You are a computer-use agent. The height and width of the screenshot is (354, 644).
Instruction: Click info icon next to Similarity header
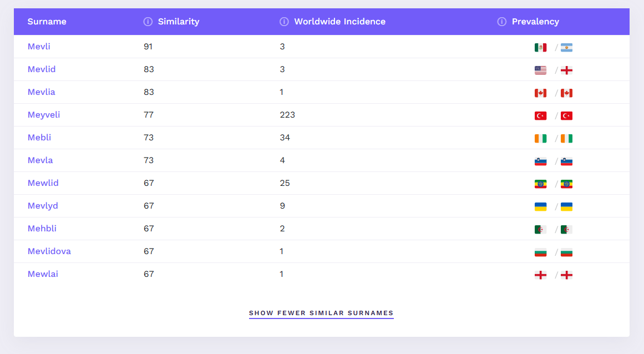pos(148,22)
